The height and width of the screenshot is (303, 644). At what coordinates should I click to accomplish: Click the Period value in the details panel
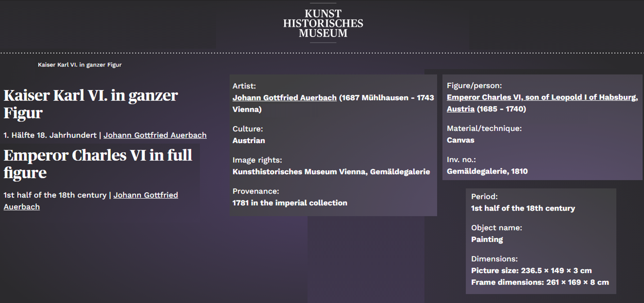coord(522,208)
